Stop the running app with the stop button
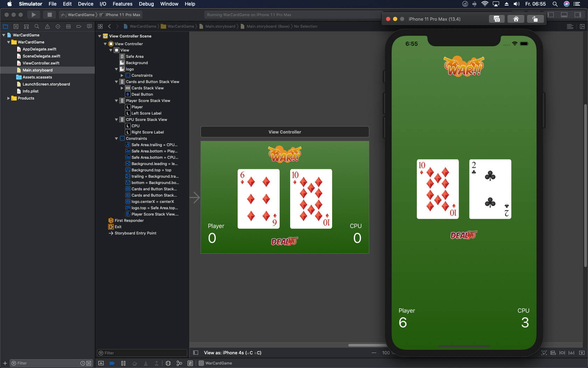The image size is (588, 368). (49, 15)
